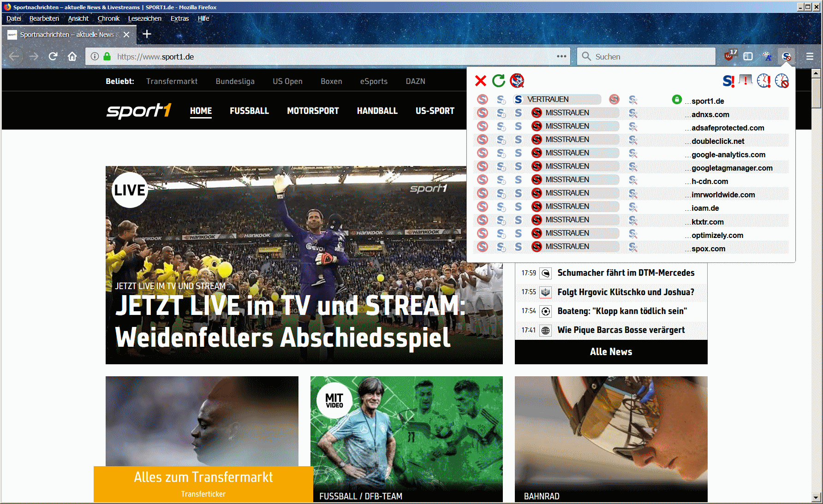Select temporary trust for google-analytics.com
This screenshot has height=504, width=823.
click(501, 153)
